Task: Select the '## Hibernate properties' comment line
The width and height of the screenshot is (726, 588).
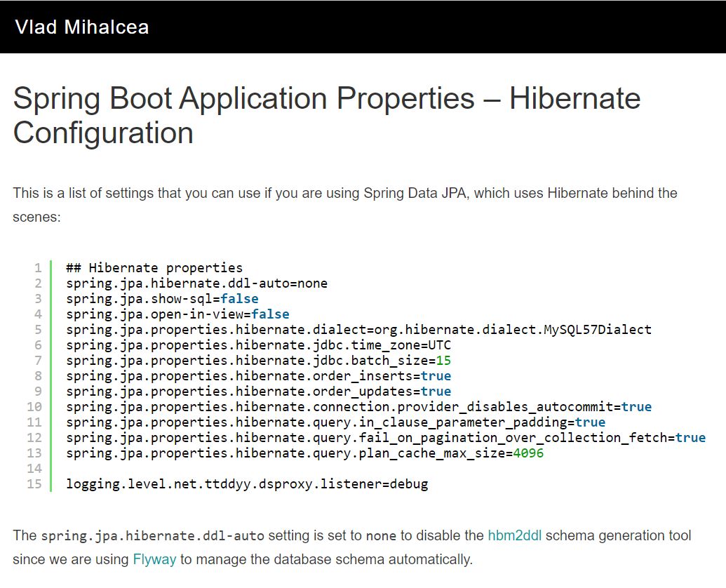Action: click(x=154, y=267)
